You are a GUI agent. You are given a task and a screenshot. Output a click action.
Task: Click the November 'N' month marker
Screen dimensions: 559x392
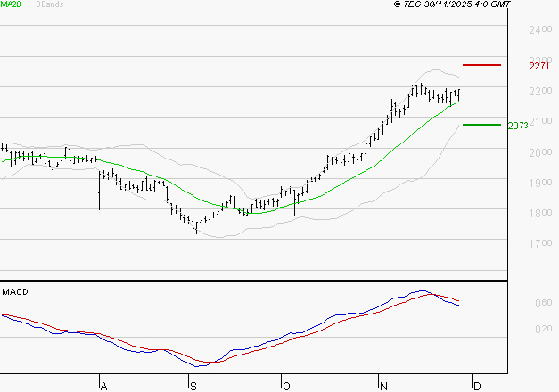(383, 386)
